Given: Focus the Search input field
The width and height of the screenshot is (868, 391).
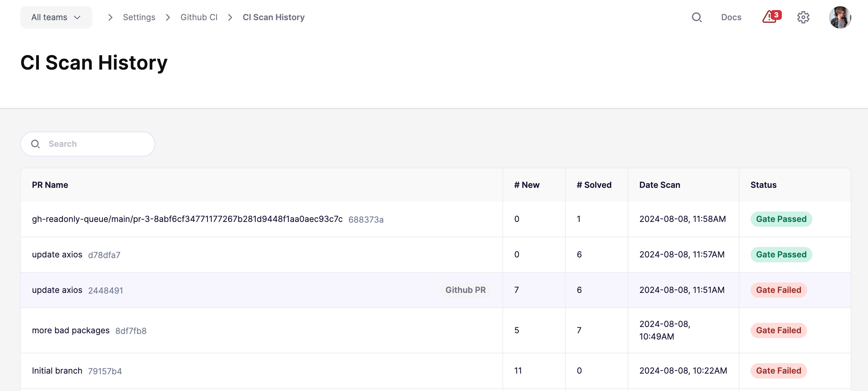Looking at the screenshot, I should 88,144.
